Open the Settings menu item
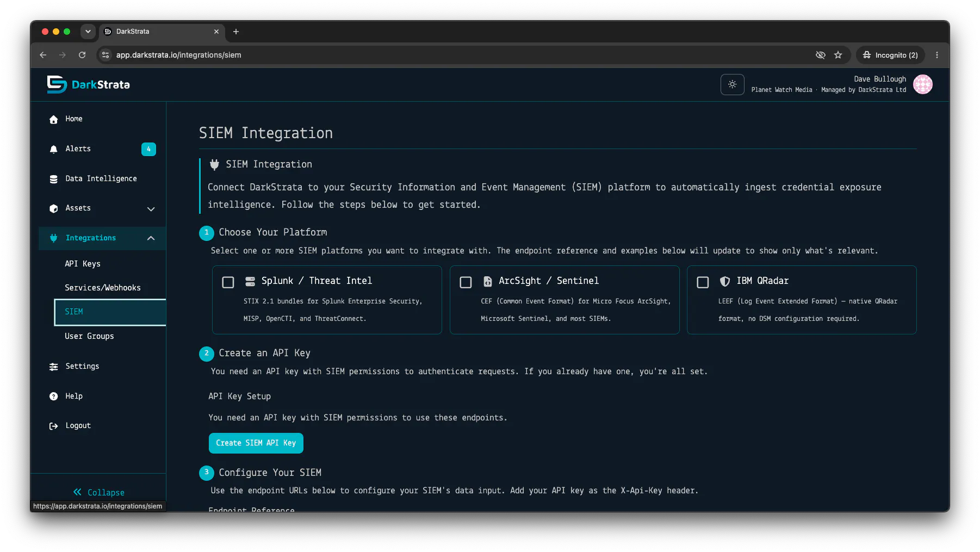This screenshot has height=552, width=980. coord(102,367)
